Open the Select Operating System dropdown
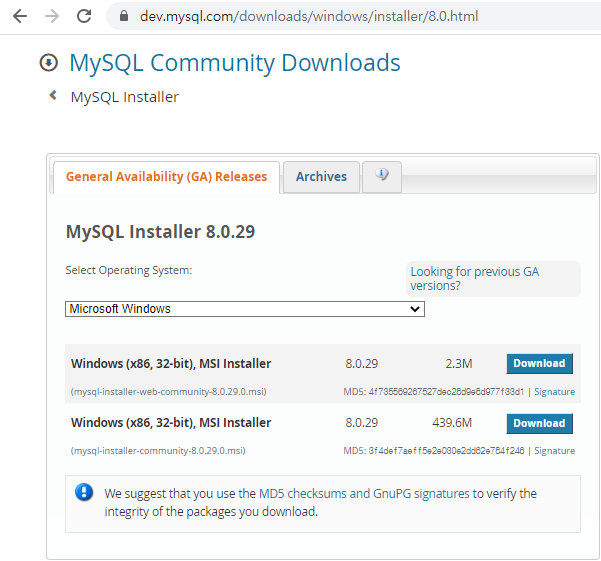Viewport: 601px width, 561px height. pos(245,309)
